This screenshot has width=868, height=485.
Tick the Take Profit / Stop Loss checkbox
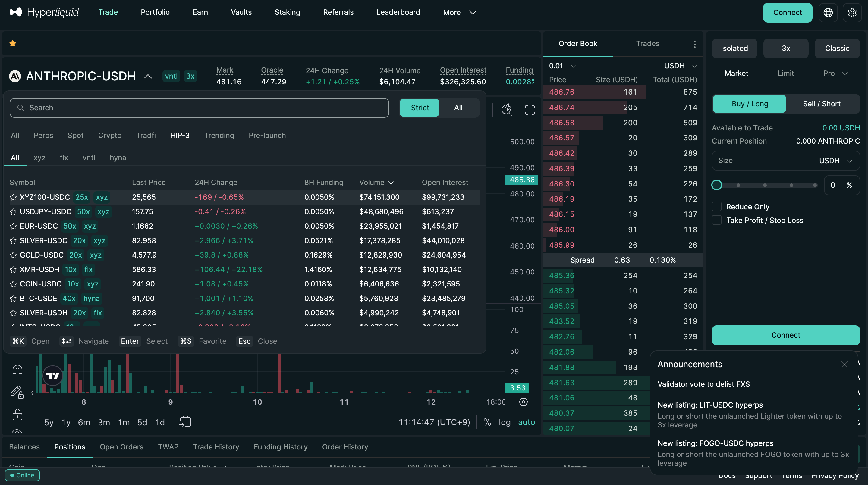tap(717, 220)
